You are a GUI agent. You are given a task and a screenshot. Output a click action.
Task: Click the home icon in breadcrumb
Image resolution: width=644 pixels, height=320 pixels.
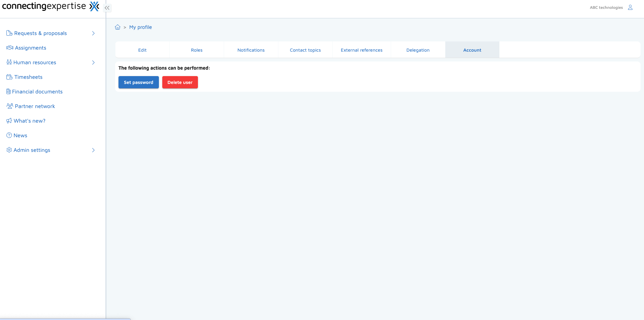pyautogui.click(x=117, y=27)
